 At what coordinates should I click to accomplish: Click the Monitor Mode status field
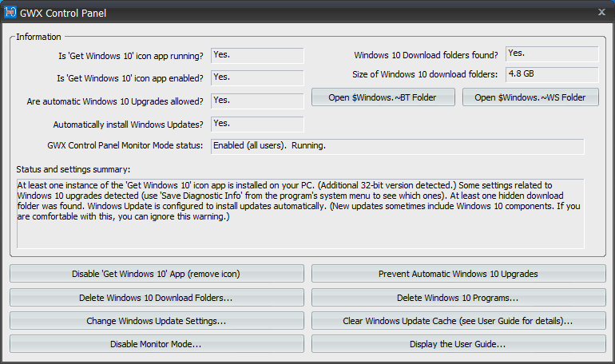(397, 147)
